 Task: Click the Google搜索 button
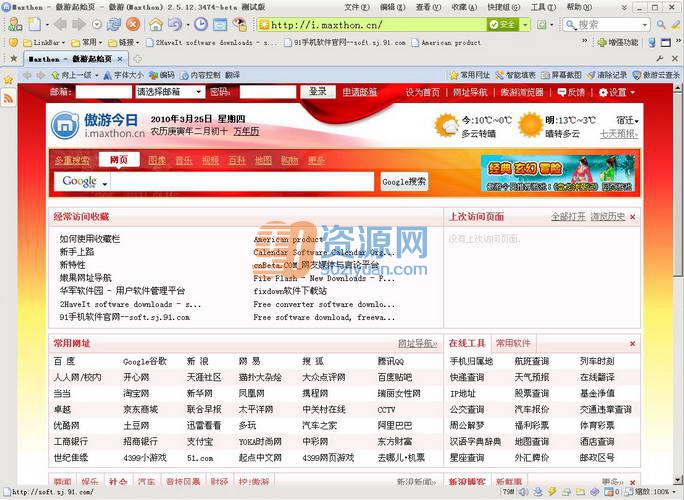pyautogui.click(x=404, y=182)
